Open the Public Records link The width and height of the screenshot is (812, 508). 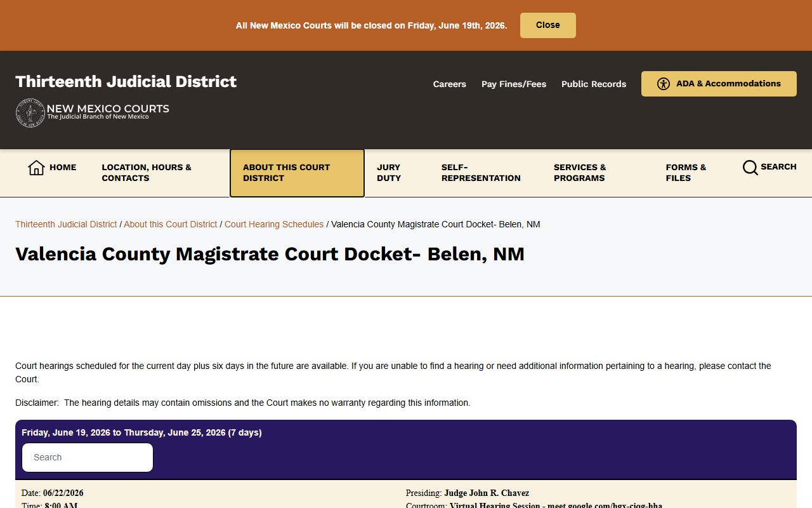coord(593,84)
